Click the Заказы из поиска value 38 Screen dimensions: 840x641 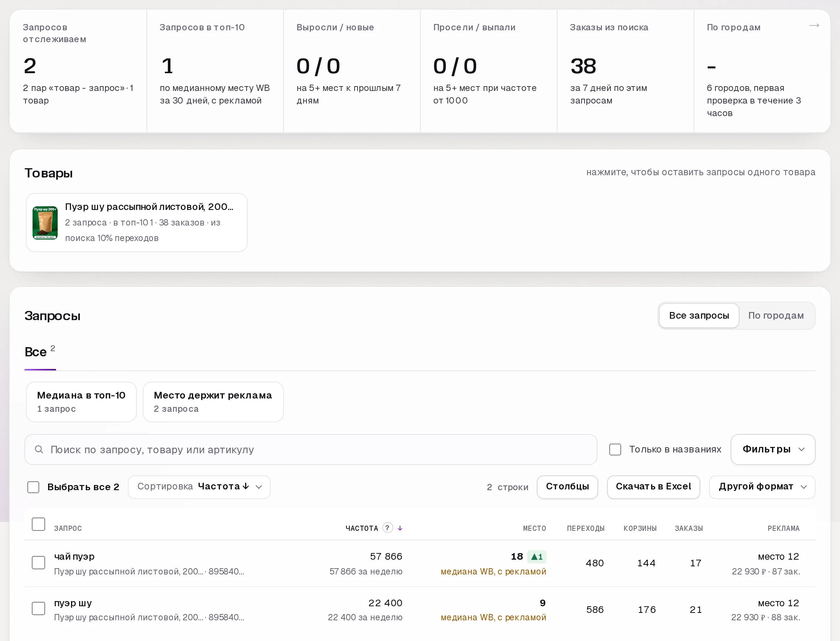coord(583,66)
